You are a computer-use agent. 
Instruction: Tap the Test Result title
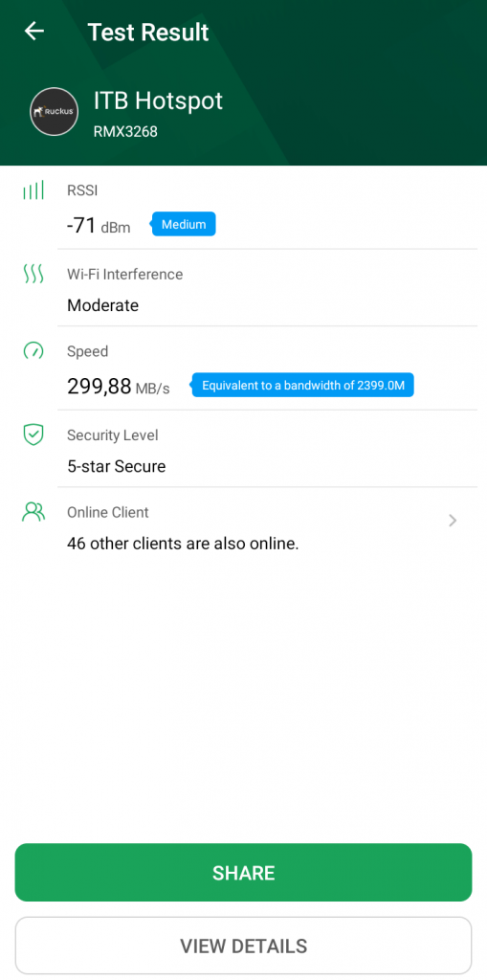[x=148, y=32]
